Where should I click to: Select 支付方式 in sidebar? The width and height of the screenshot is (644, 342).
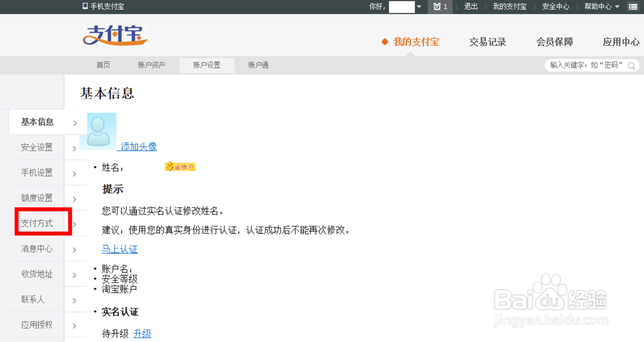[x=37, y=223]
